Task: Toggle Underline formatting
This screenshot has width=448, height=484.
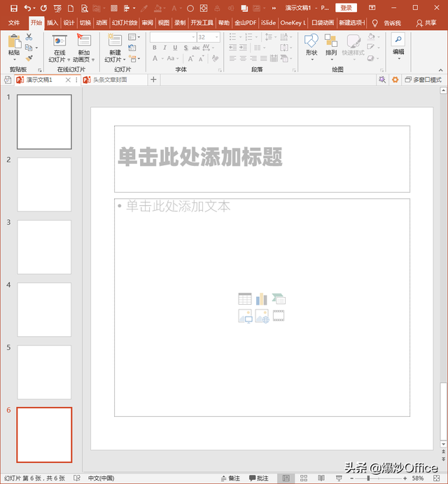Action: point(175,48)
